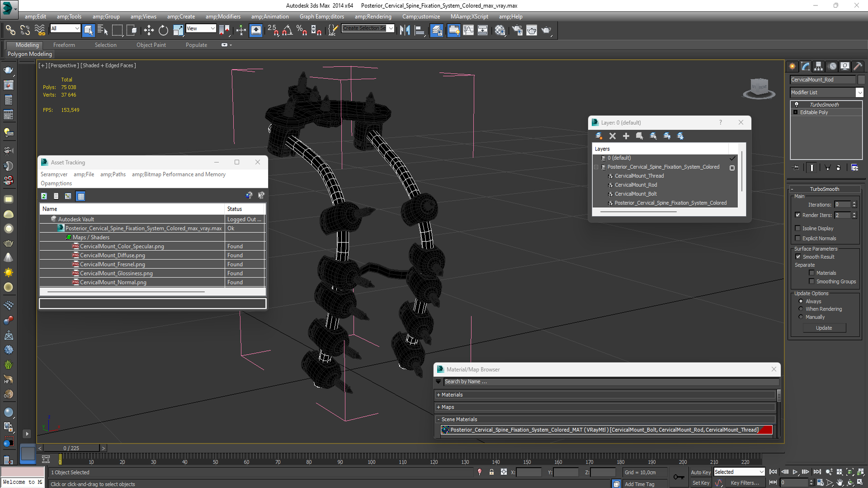Open Time Configuration icon

click(x=820, y=483)
